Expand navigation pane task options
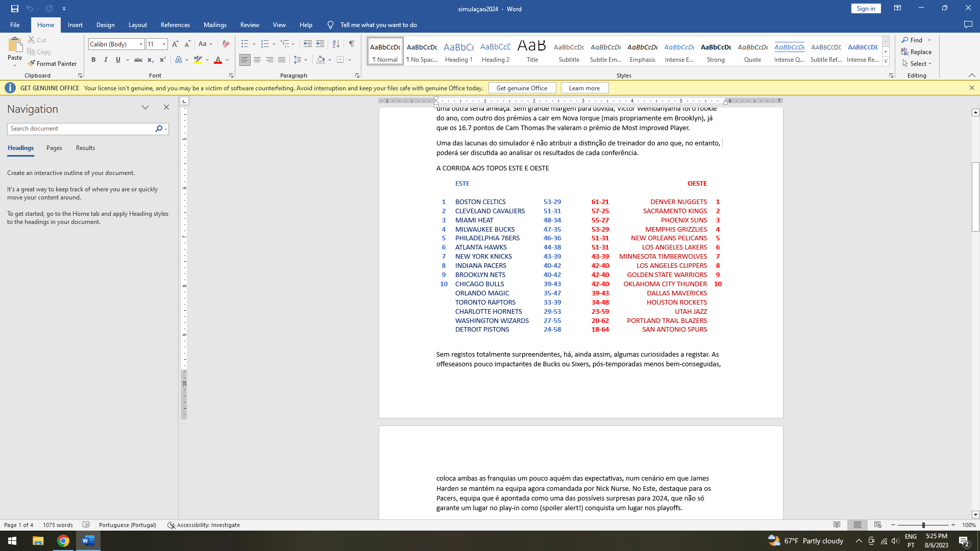This screenshot has width=980, height=551. click(x=145, y=108)
